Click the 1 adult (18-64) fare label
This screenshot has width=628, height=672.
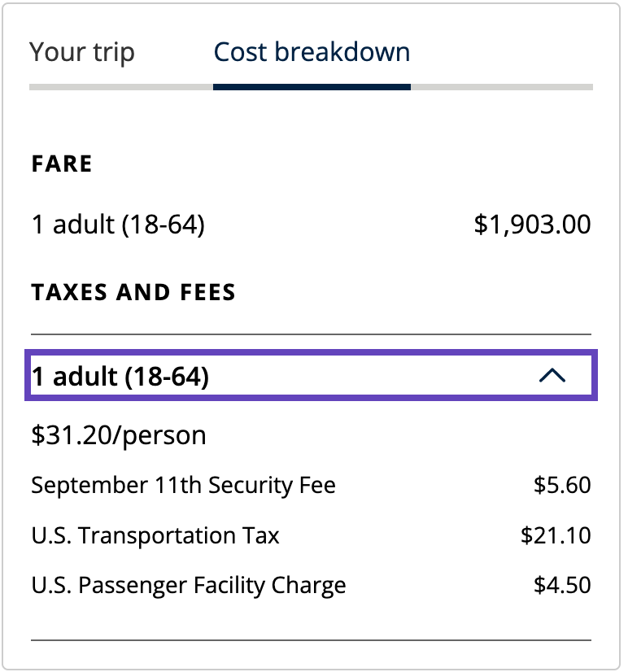click(118, 225)
